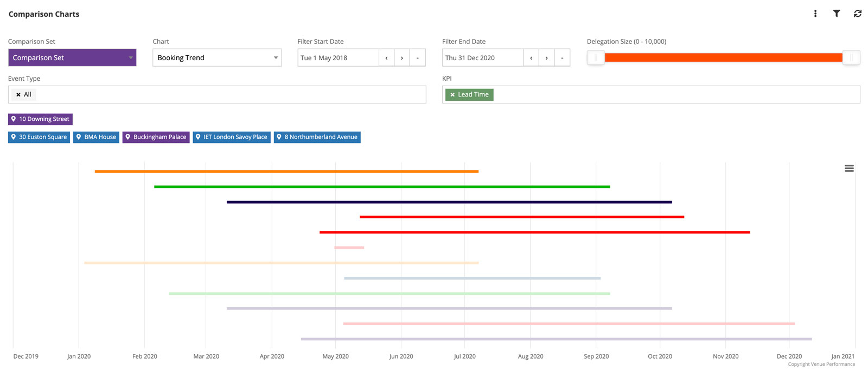Click the Delegation Size right slider handle
This screenshot has height=376, width=868.
851,58
